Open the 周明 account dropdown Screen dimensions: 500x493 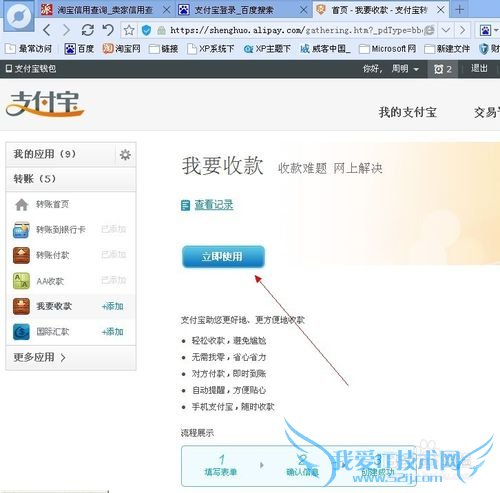tap(405, 69)
